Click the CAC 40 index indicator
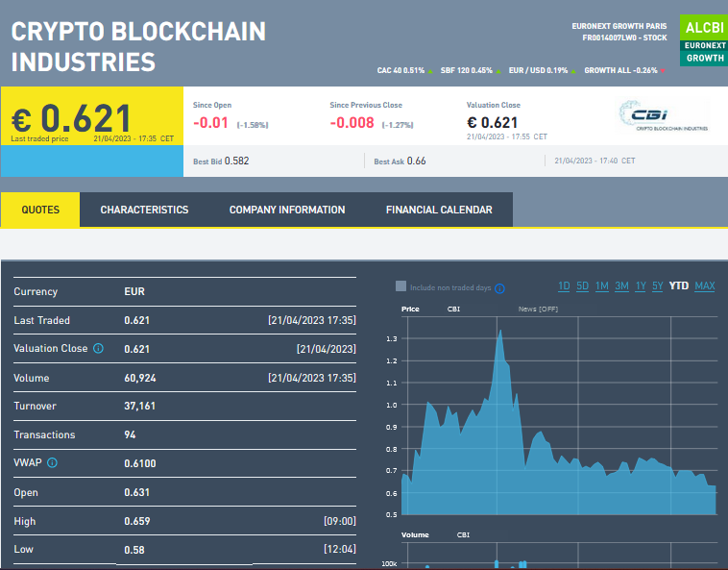 coord(403,70)
